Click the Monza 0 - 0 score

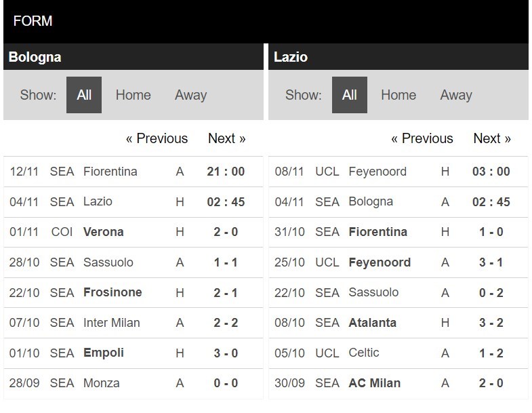(226, 383)
